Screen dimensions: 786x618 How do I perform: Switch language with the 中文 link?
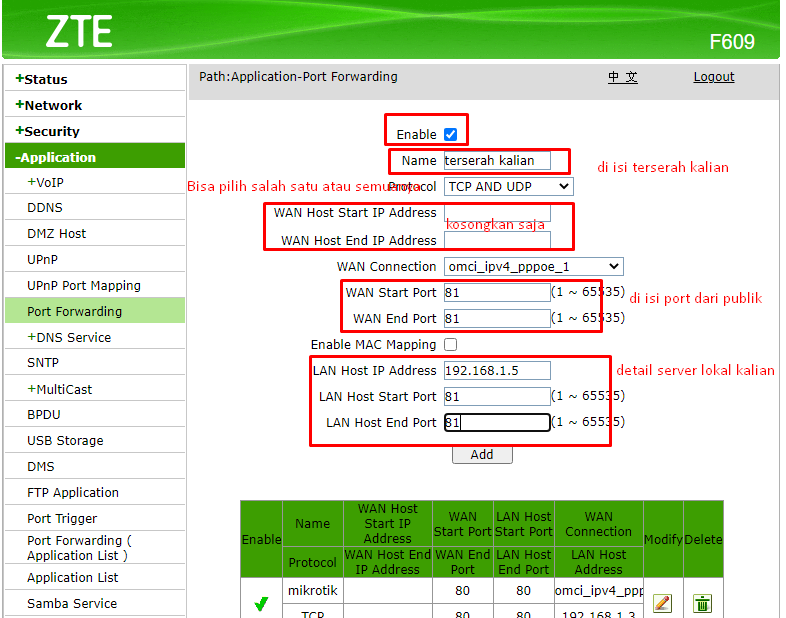coord(622,77)
